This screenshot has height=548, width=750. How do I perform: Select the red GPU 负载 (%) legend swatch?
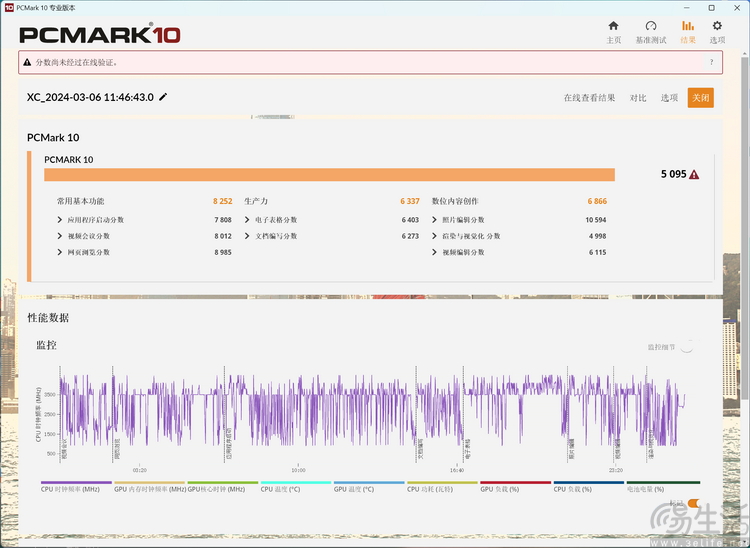coord(515,482)
